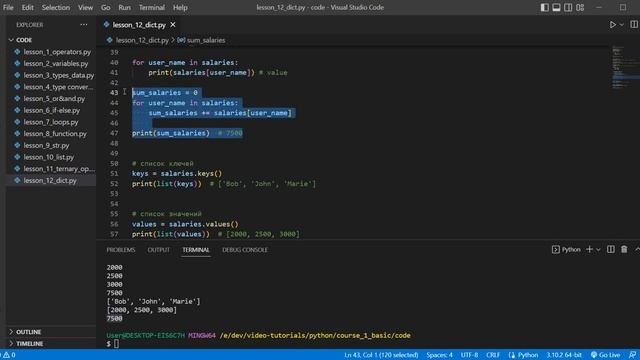Screen dimensions: 640x360
Task: Toggle bottom panel layout icon
Action: coord(556,7)
